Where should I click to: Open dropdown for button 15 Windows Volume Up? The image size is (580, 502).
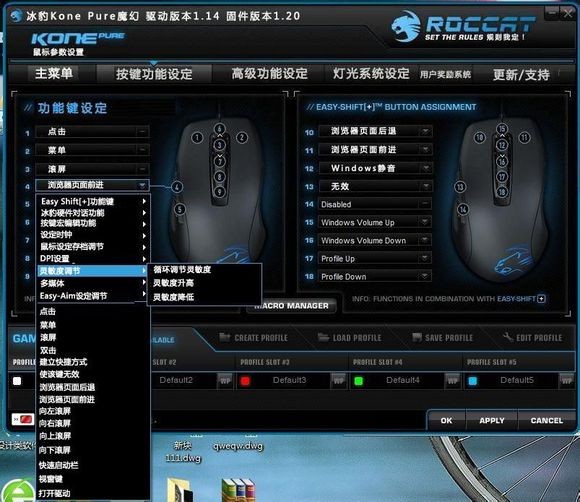point(425,222)
